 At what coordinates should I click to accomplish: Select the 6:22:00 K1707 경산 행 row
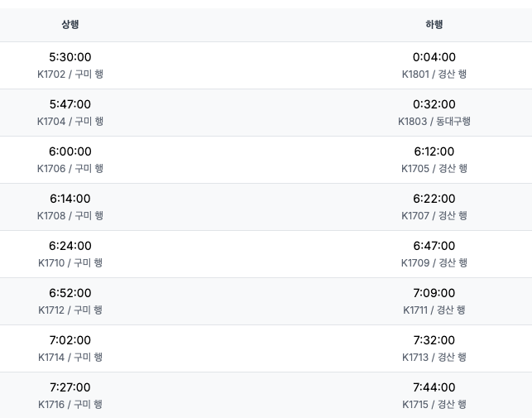click(x=434, y=207)
